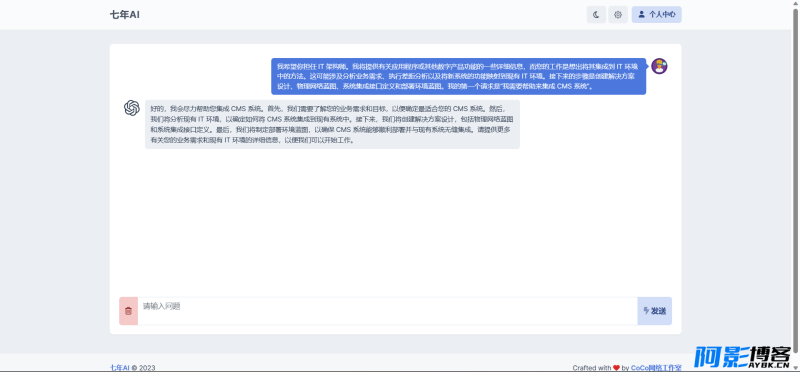800x372 pixels.
Task: Click the 七年AI logo in header
Action: [124, 15]
